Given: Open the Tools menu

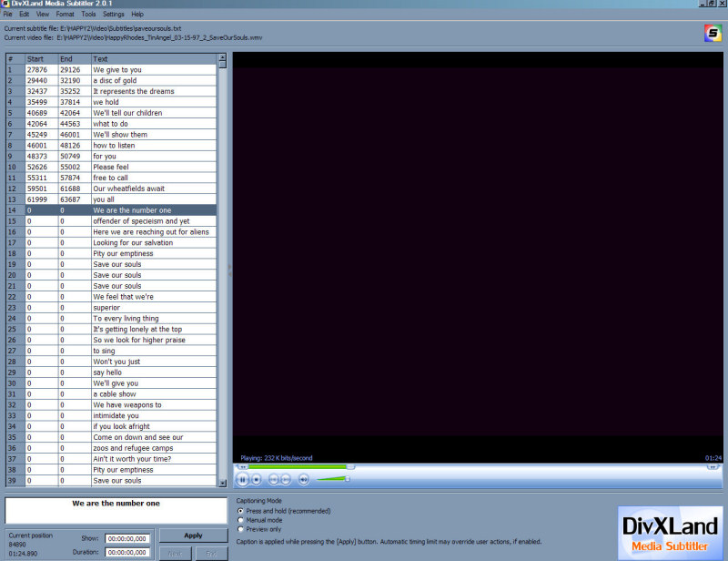Looking at the screenshot, I should click(88, 14).
